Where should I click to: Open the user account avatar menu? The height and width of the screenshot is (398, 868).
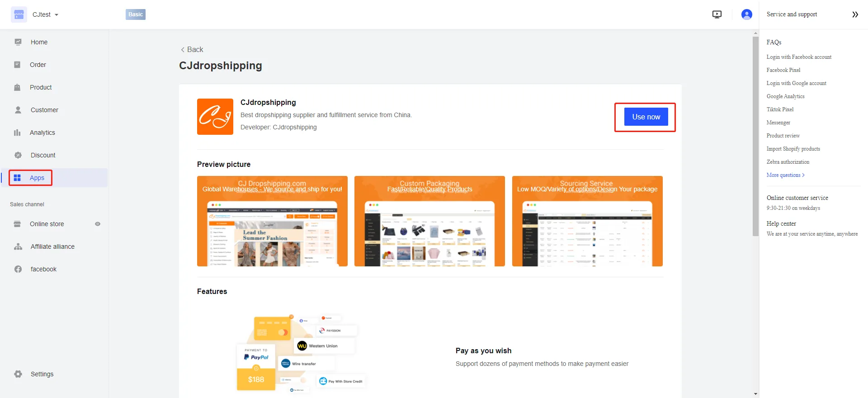746,14
